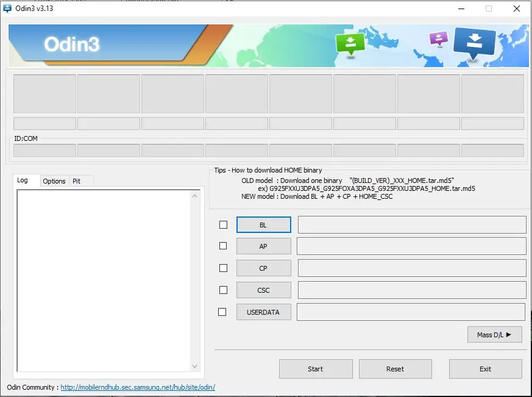Screen dimensions: 532x397
Task: Click the CP file path field
Action: [412, 268]
